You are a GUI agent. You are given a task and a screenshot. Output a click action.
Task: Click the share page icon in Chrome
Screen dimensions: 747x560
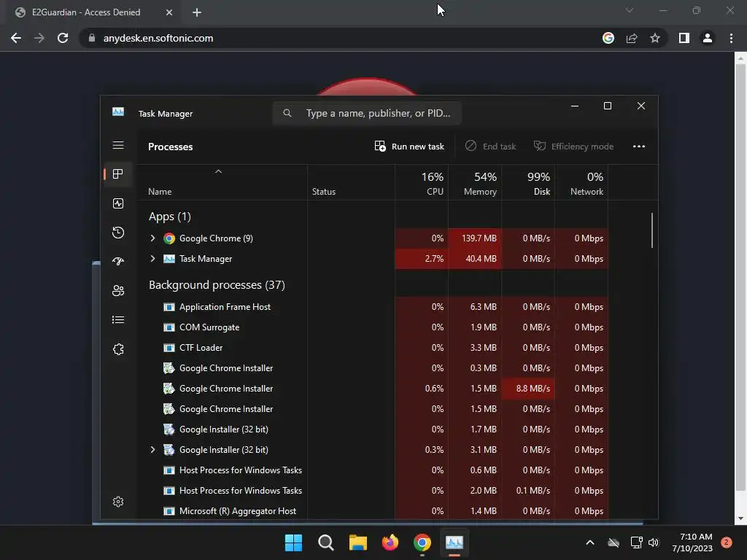632,38
